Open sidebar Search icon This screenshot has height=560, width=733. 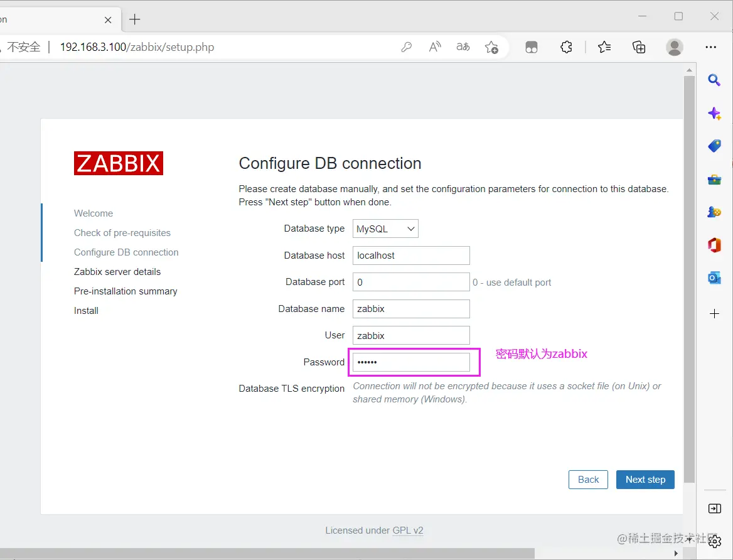point(714,80)
